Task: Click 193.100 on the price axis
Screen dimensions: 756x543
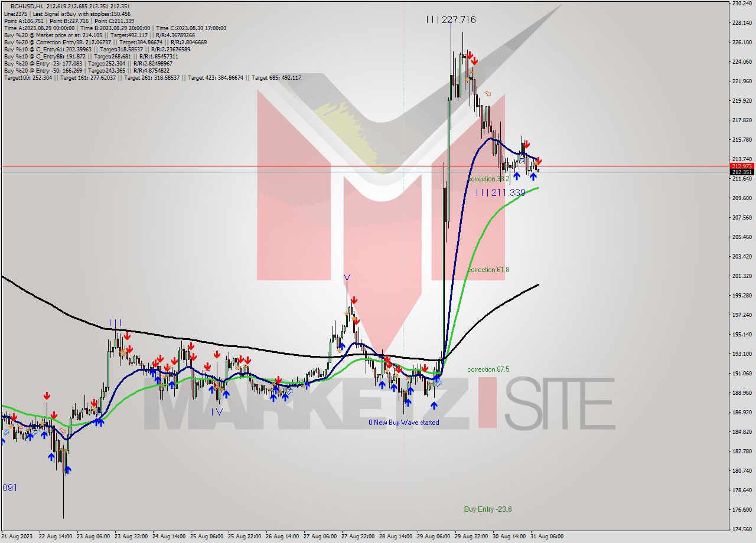Action: 741,354
